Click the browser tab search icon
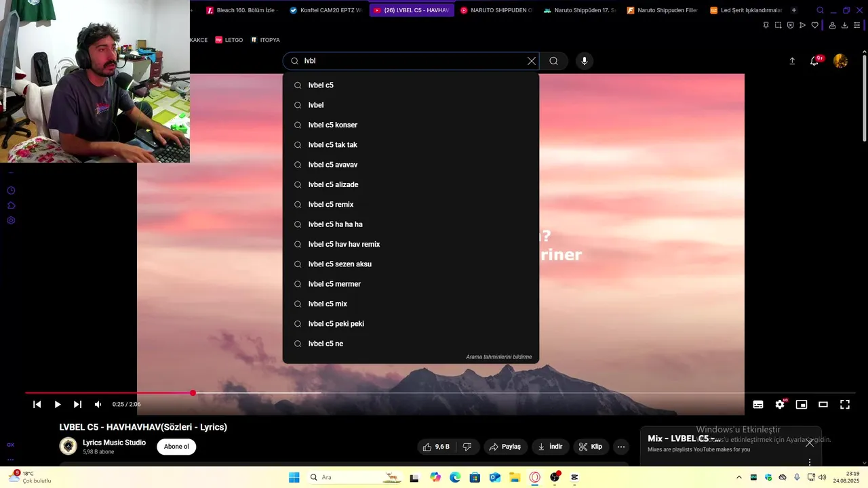868x488 pixels. click(x=820, y=10)
